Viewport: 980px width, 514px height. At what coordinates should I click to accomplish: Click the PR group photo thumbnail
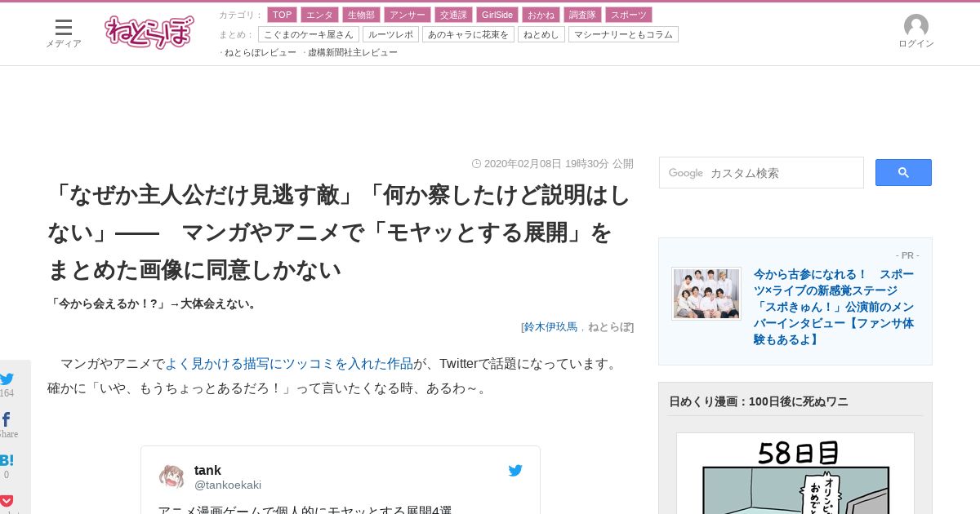pos(706,294)
